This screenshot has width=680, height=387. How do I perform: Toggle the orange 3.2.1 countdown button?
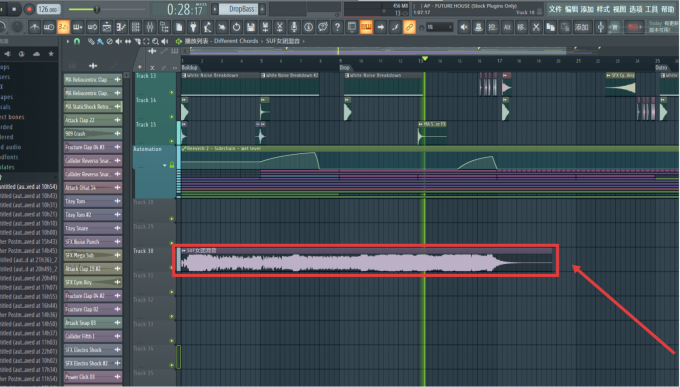click(63, 27)
